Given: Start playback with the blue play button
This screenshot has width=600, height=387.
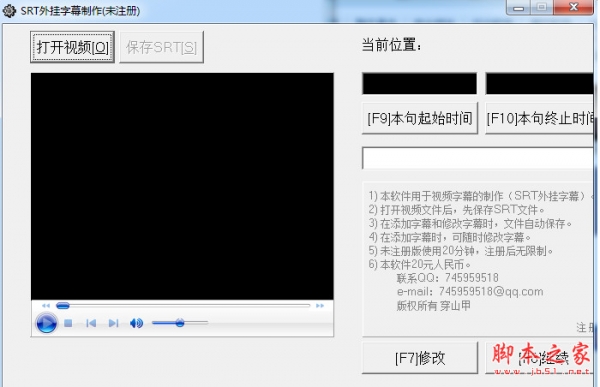Looking at the screenshot, I should click(x=46, y=323).
